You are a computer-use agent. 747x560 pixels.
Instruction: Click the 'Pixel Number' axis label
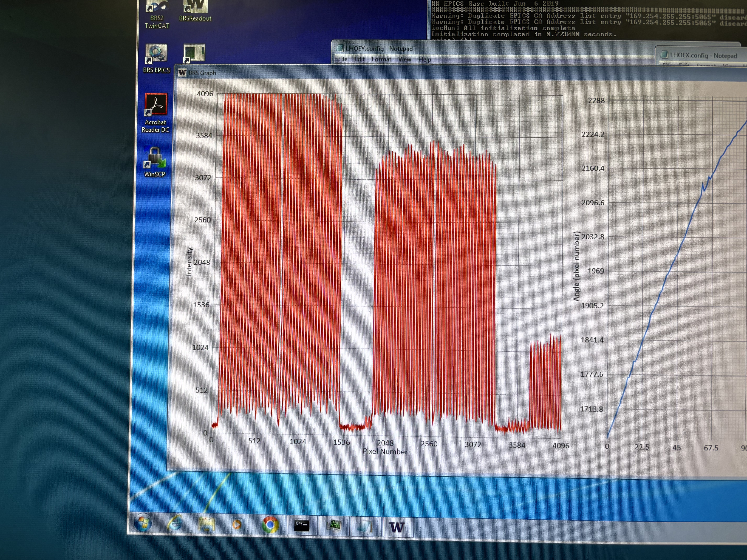point(385,451)
